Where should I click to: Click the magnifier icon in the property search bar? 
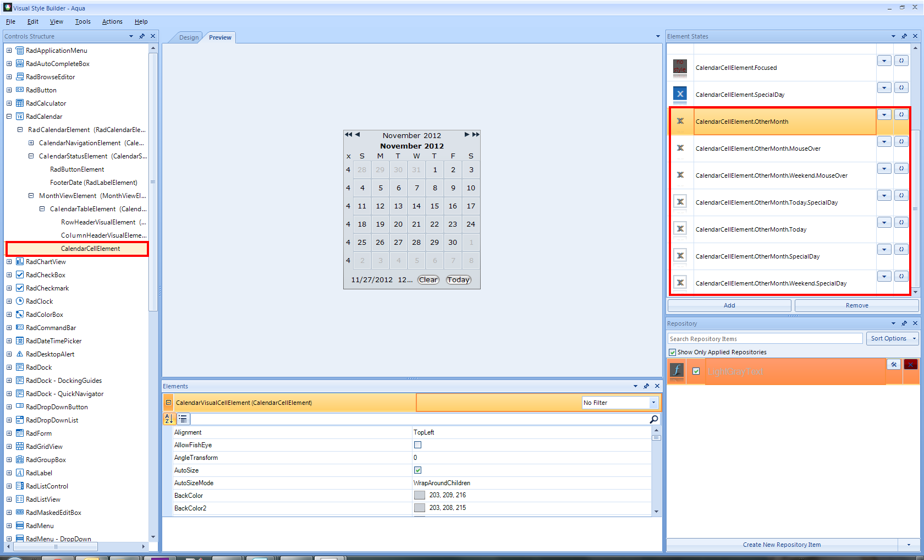[654, 419]
